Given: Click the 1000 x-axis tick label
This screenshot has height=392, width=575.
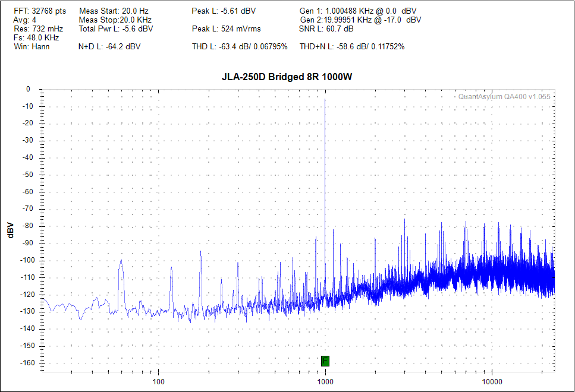Looking at the screenshot, I should pyautogui.click(x=325, y=382).
